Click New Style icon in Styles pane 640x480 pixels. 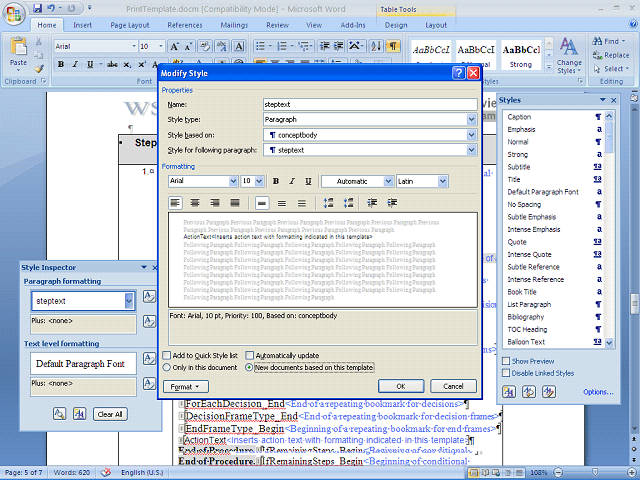click(509, 392)
